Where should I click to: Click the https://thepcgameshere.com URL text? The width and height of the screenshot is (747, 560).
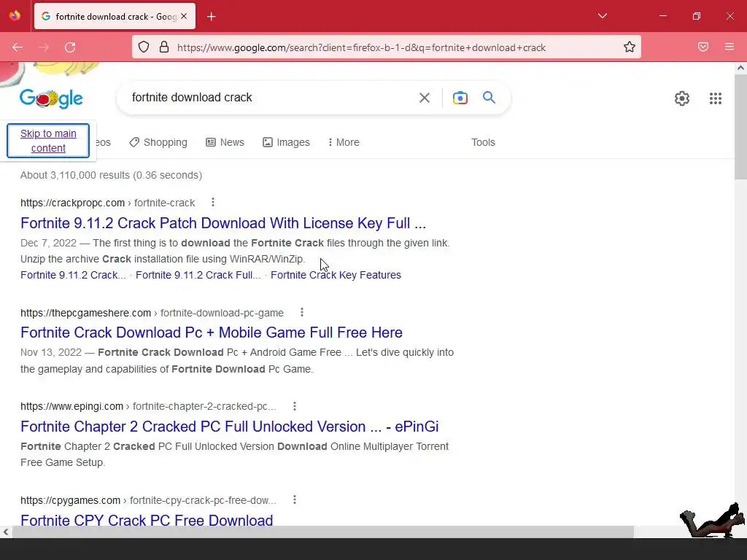[x=86, y=313]
